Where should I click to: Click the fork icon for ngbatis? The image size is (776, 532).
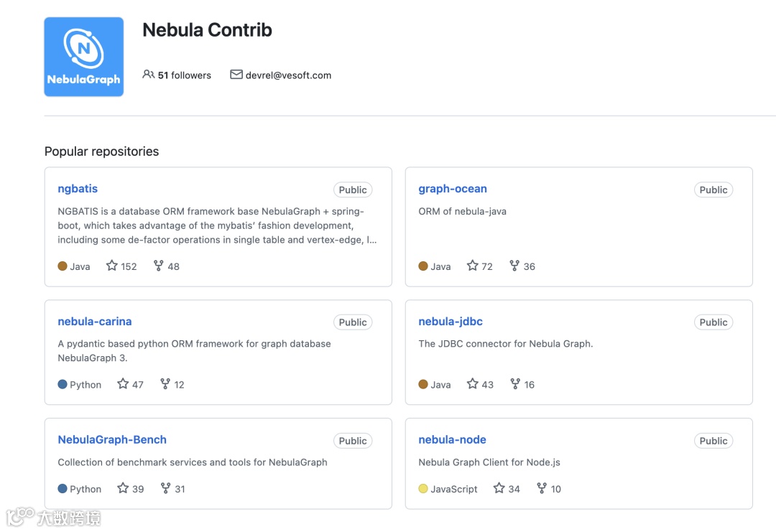[159, 266]
